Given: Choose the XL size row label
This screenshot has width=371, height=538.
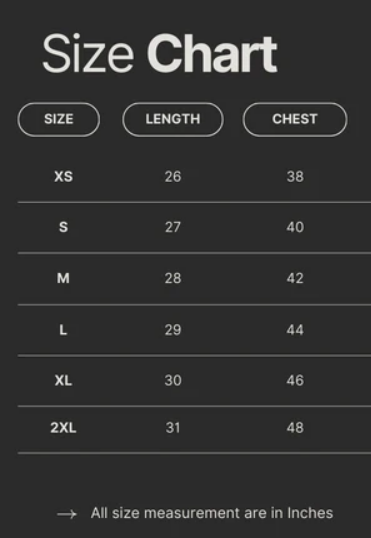Looking at the screenshot, I should [63, 381].
